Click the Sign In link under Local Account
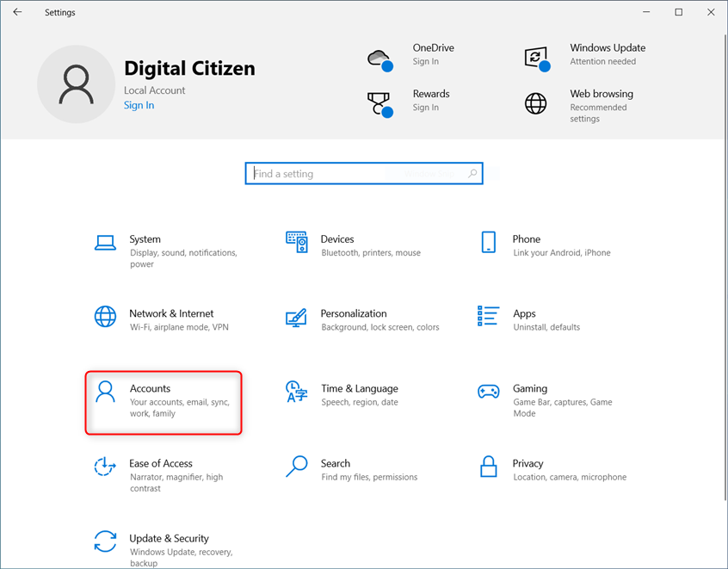The image size is (728, 569). pyautogui.click(x=139, y=105)
